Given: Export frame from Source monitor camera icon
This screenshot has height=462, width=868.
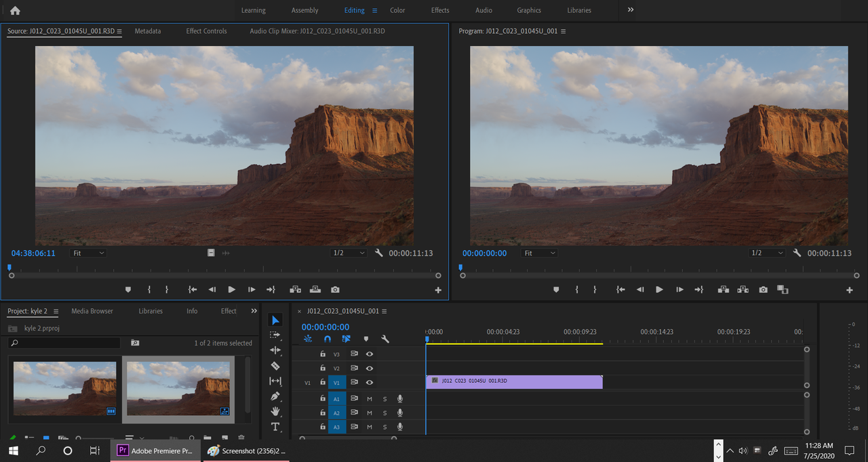Looking at the screenshot, I should pyautogui.click(x=335, y=290).
